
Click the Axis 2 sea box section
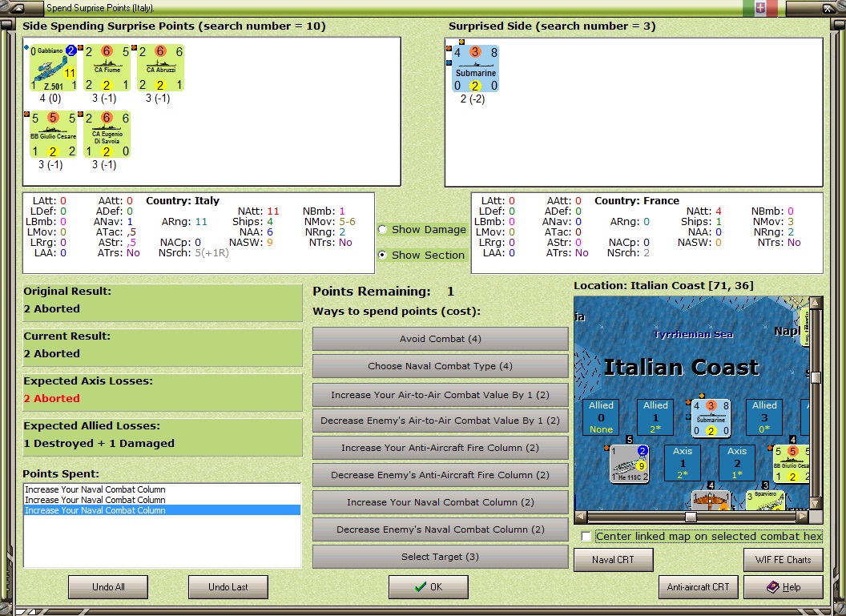736,463
